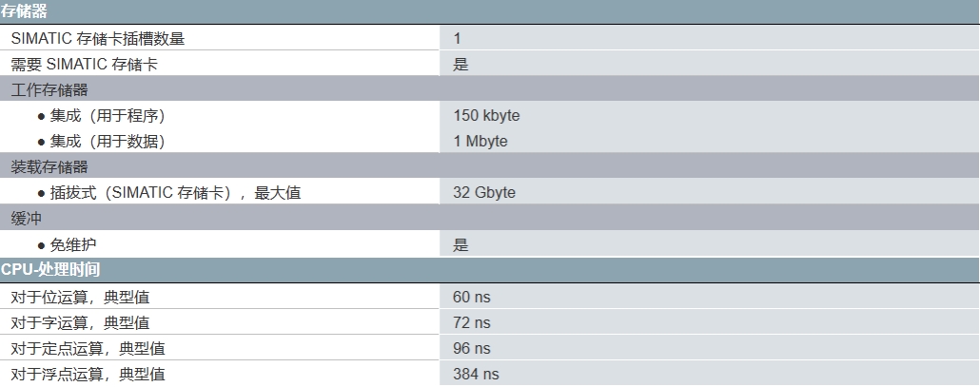Viewport: 980px width, 387px height.
Task: Click the 装载存储器 subsection header
Action: [49, 167]
